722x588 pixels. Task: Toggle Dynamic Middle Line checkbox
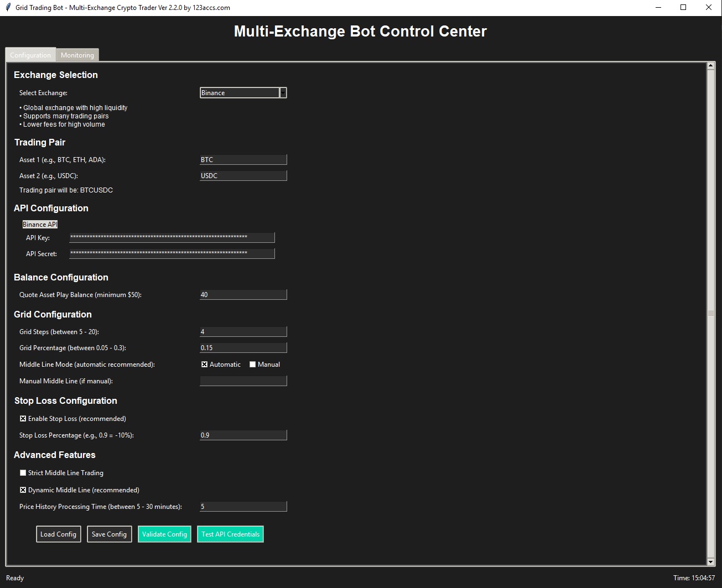(x=23, y=490)
